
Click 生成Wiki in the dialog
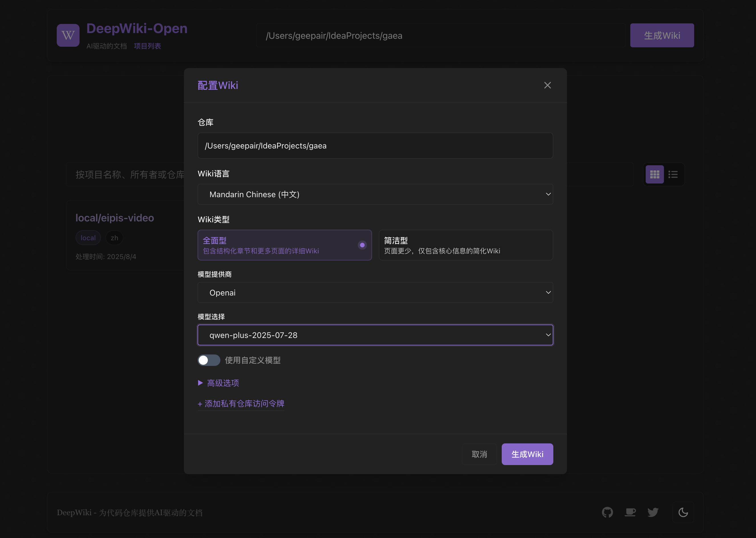coord(527,454)
